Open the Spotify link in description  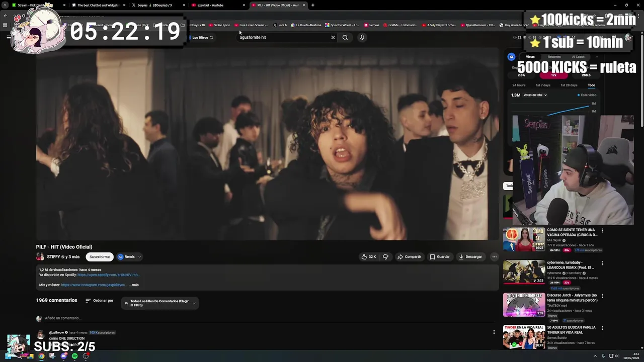tap(109, 275)
